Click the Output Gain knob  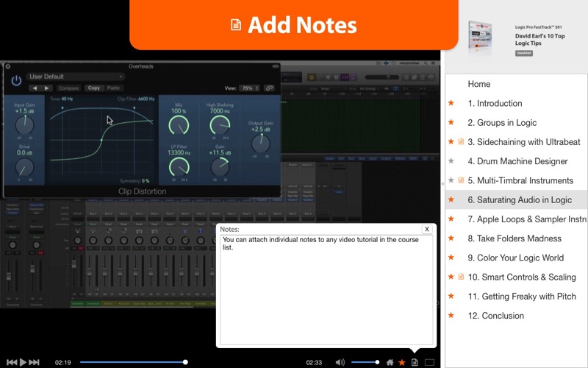tap(261, 143)
